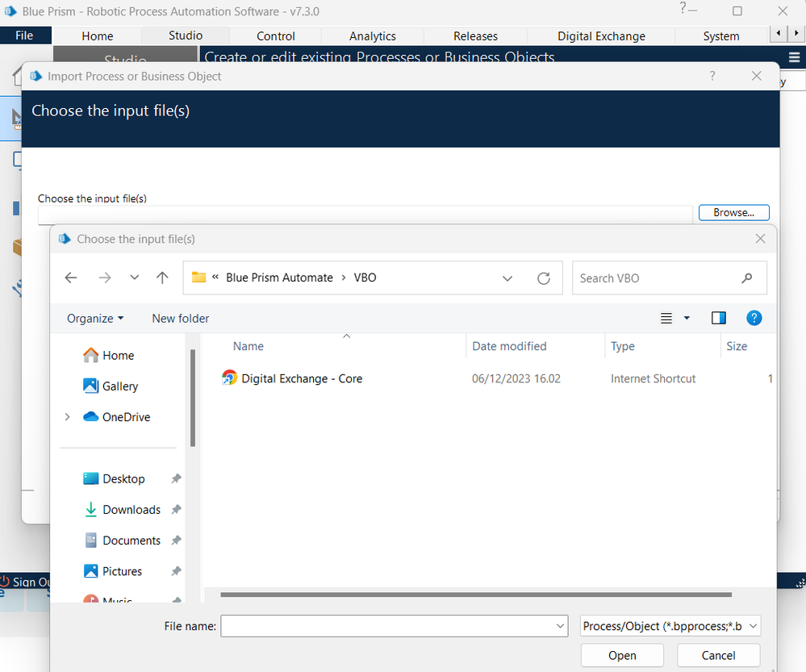Open Gallery in navigation pane
Screen dimensions: 806x672
coord(119,386)
